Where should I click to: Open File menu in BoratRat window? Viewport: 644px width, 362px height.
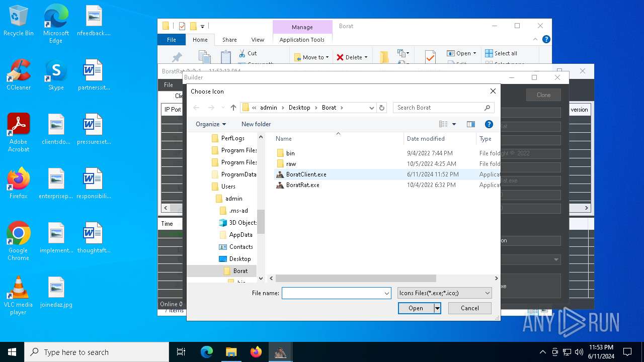pyautogui.click(x=169, y=85)
